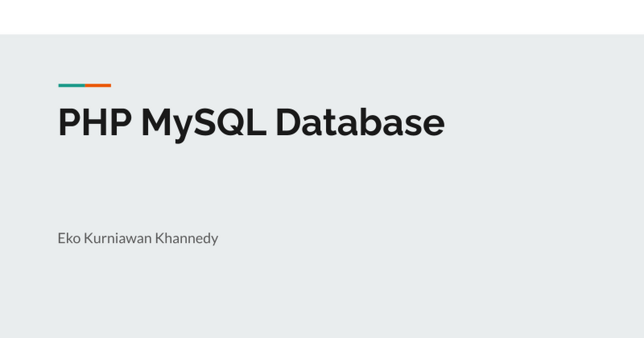Click the capital "M" in MySQL

coord(156,122)
